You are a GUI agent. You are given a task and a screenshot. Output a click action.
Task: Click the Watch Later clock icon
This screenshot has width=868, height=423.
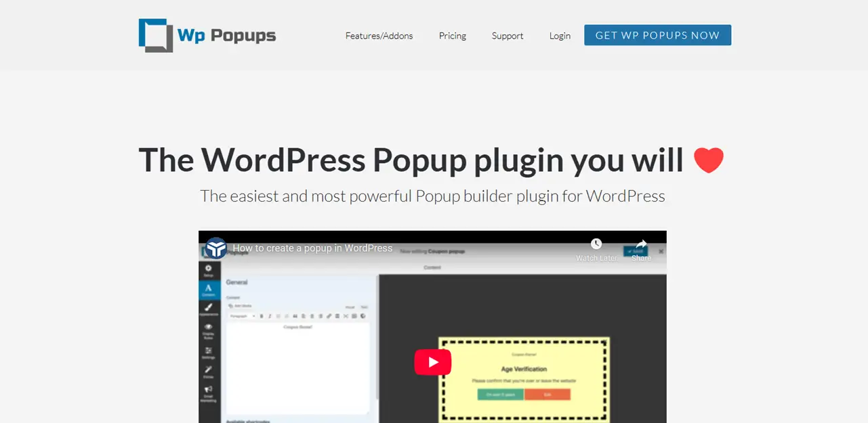point(596,244)
